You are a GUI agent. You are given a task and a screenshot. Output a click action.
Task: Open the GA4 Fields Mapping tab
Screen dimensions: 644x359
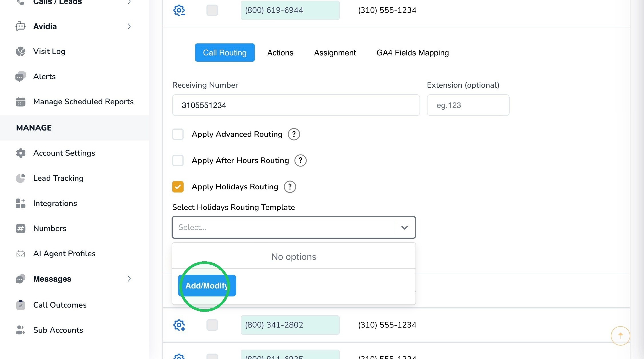[413, 53]
